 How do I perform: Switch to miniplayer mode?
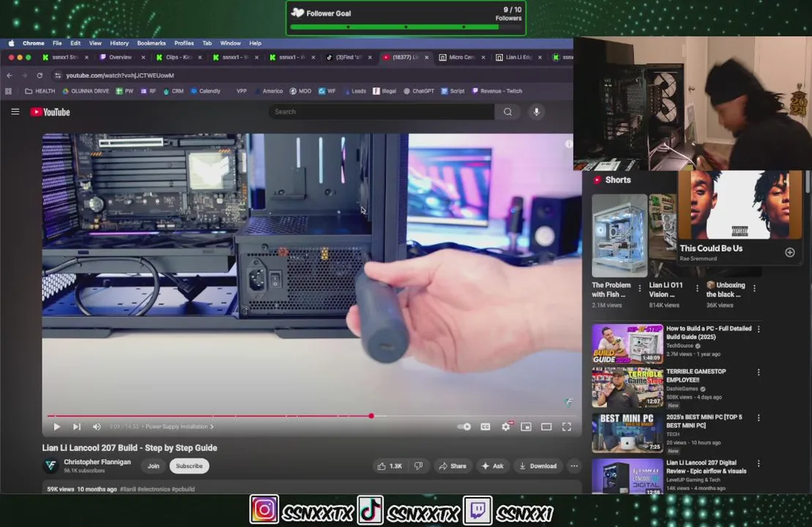click(526, 427)
